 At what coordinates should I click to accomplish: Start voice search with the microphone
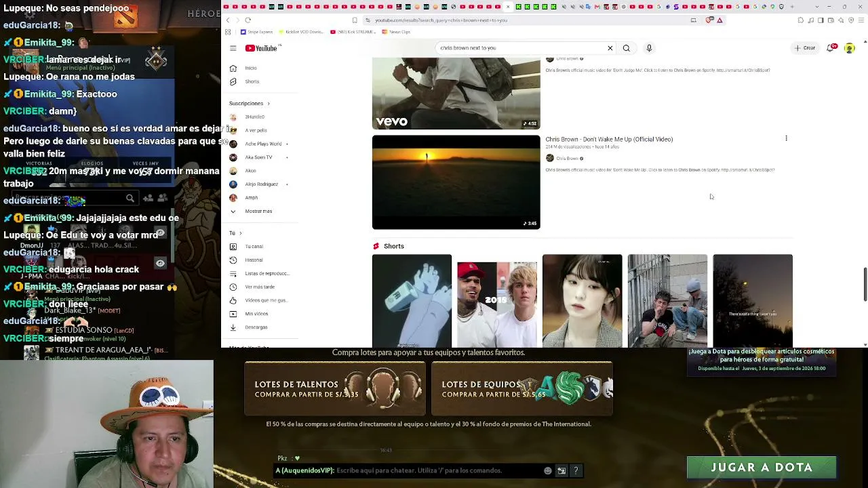(649, 48)
